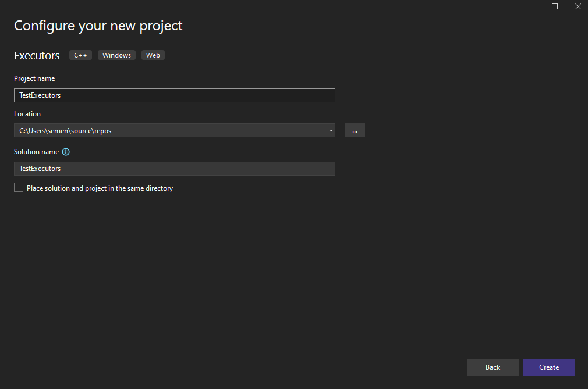
Task: Click the Create button
Action: (x=548, y=367)
